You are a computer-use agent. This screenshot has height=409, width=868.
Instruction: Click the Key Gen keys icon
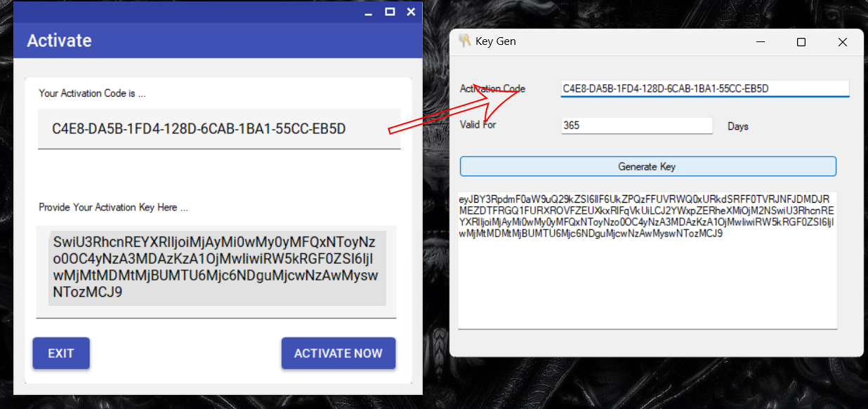(464, 41)
